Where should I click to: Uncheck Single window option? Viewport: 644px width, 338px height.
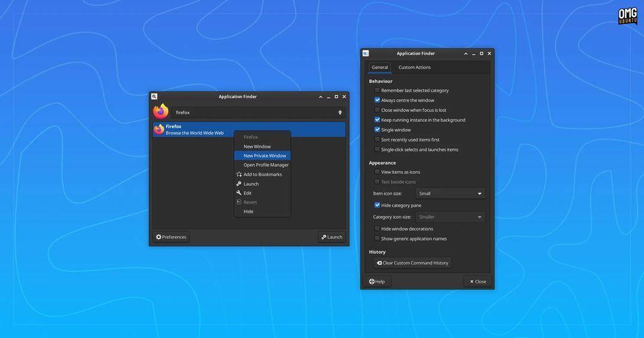[x=377, y=129]
